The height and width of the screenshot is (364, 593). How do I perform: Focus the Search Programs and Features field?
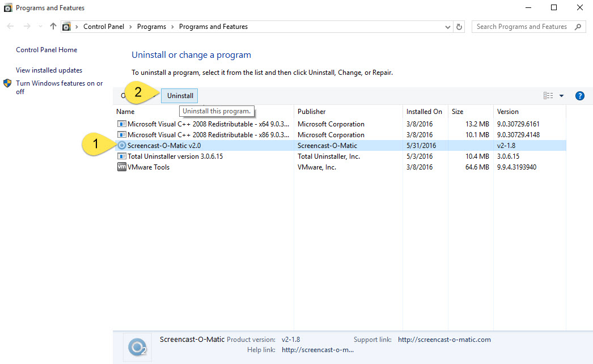529,27
